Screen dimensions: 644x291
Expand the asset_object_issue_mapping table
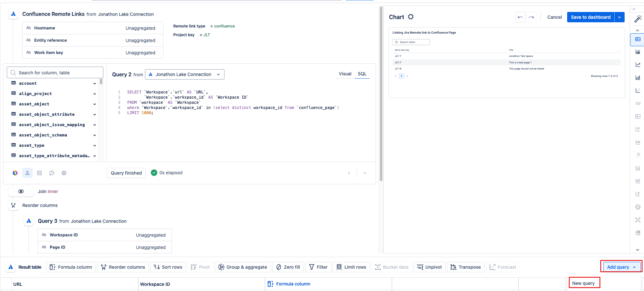pos(95,125)
